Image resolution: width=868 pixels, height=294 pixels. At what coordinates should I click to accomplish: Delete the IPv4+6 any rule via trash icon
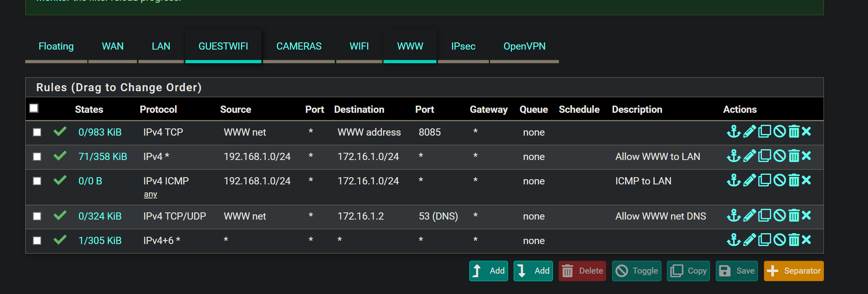[x=794, y=240]
